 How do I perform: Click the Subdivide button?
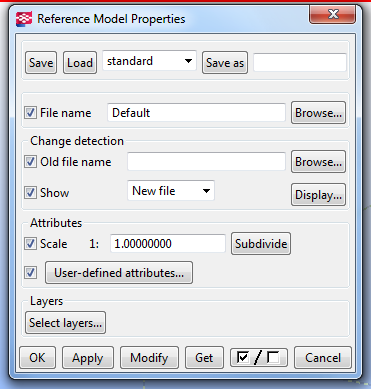pyautogui.click(x=261, y=244)
